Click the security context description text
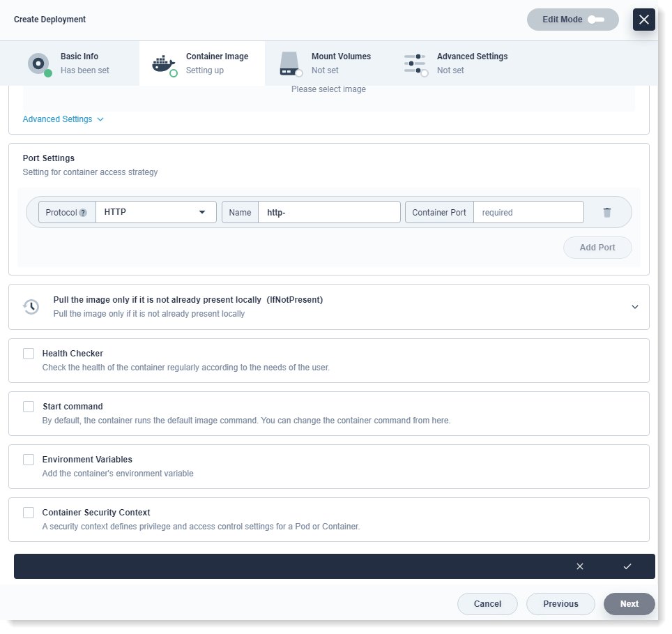The image size is (672, 634). (x=201, y=526)
